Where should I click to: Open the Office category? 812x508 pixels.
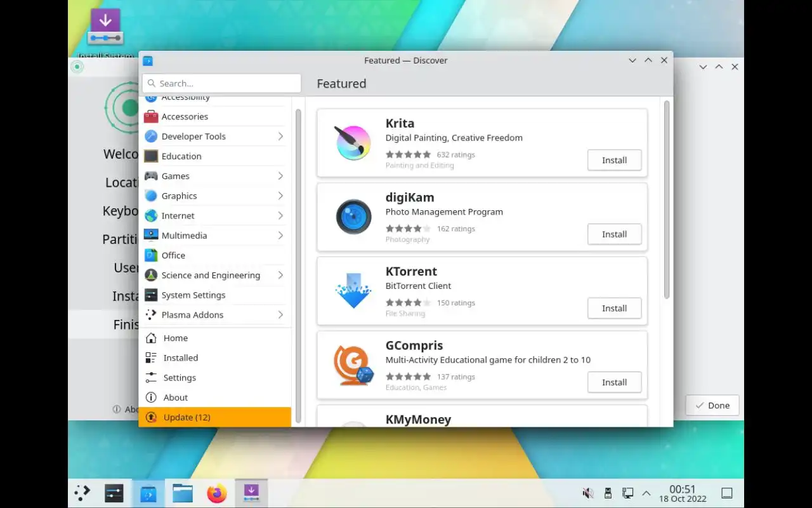pos(215,255)
